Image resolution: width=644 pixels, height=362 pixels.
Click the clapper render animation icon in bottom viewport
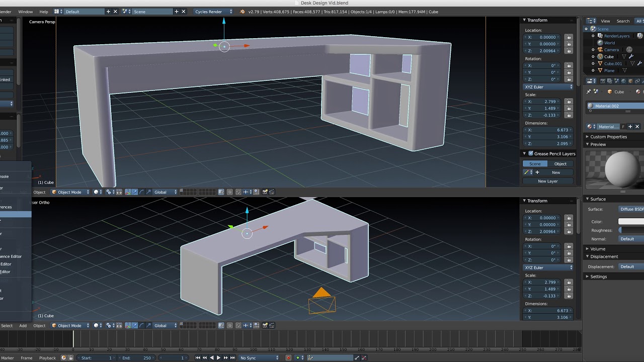tap(272, 325)
